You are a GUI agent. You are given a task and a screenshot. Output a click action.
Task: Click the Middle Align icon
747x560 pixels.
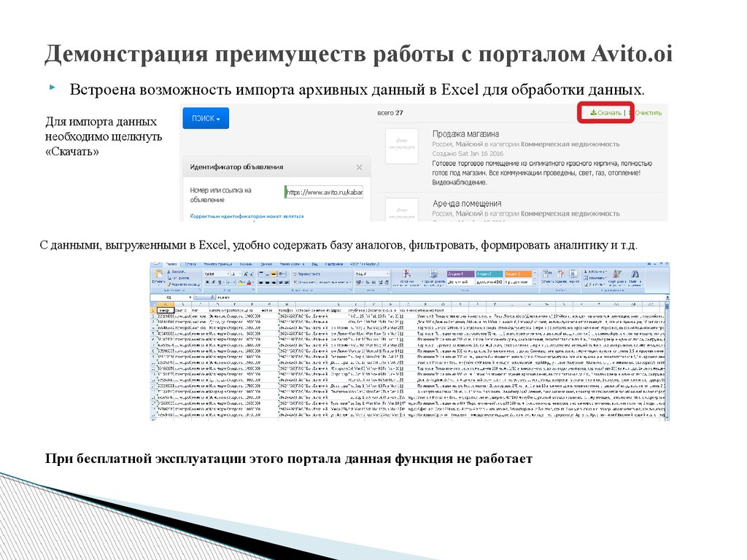point(267,274)
